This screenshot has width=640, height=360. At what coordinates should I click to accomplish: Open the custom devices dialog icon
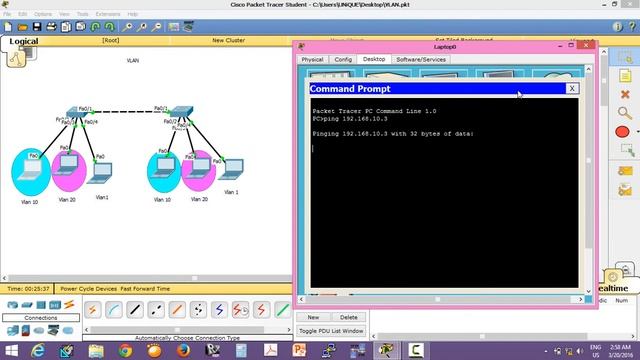[188, 27]
